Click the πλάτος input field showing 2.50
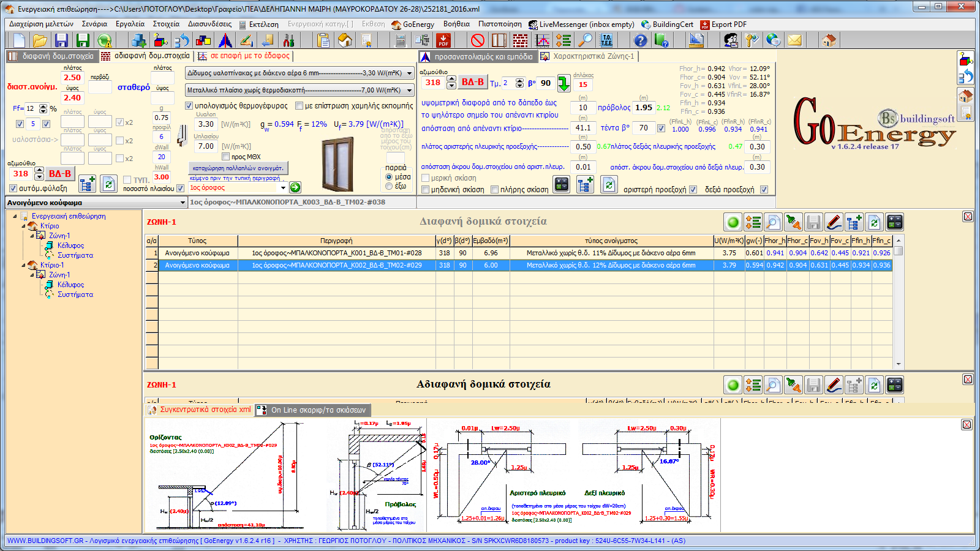 coord(72,78)
